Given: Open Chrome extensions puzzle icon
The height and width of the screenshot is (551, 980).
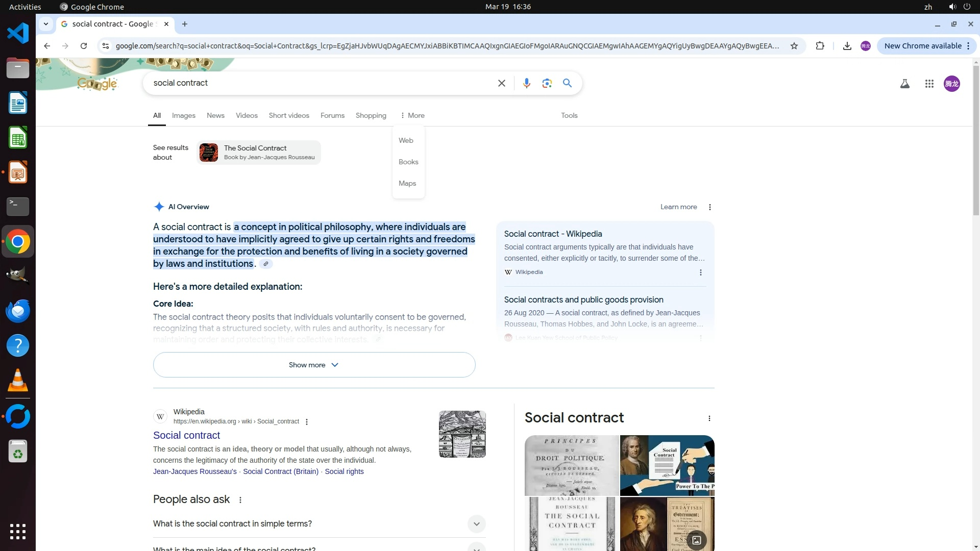Looking at the screenshot, I should tap(820, 46).
